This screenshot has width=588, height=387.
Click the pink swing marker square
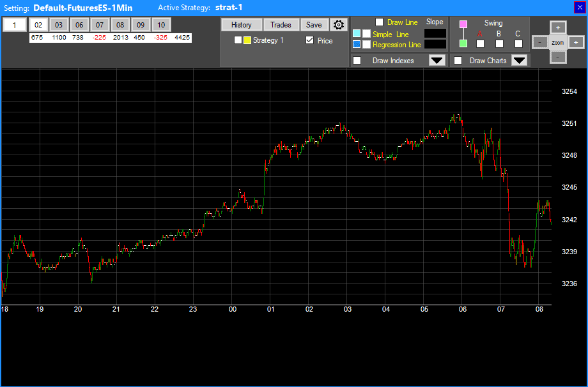pyautogui.click(x=463, y=23)
